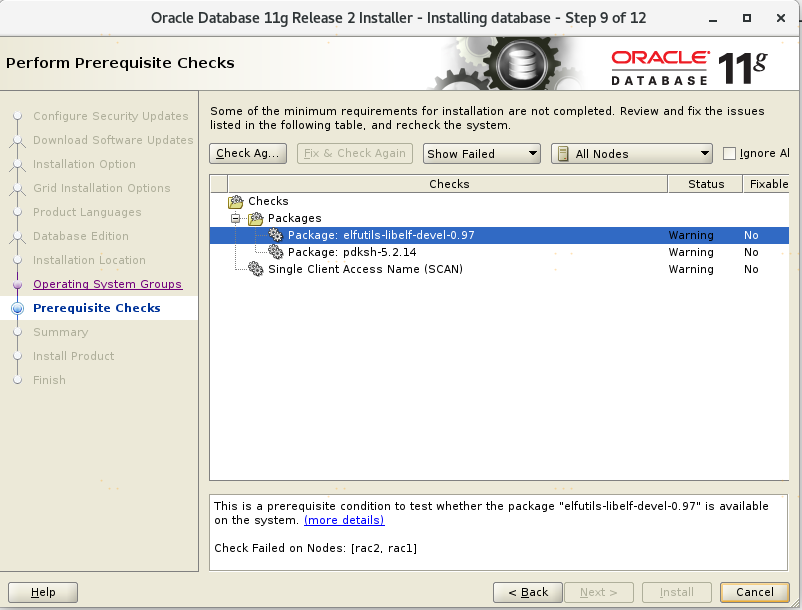The height and width of the screenshot is (610, 802).
Task: Click the Prerequisite Checks step bullet icon
Action: [17, 309]
